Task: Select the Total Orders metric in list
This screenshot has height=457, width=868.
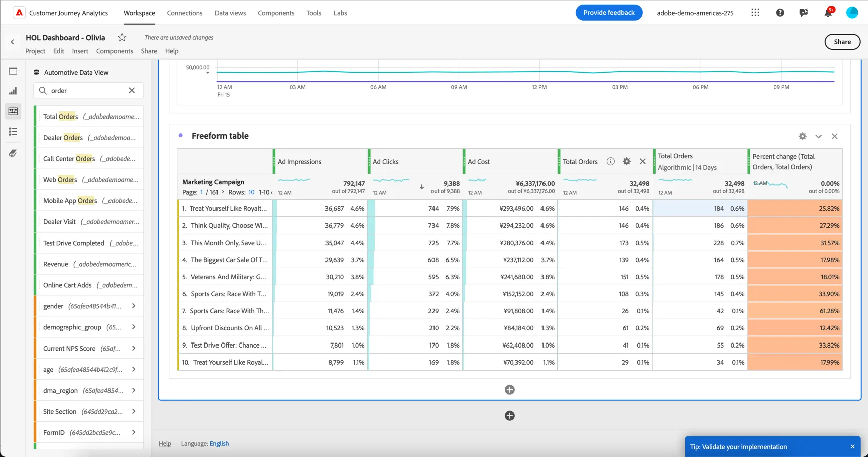Action: (89, 117)
